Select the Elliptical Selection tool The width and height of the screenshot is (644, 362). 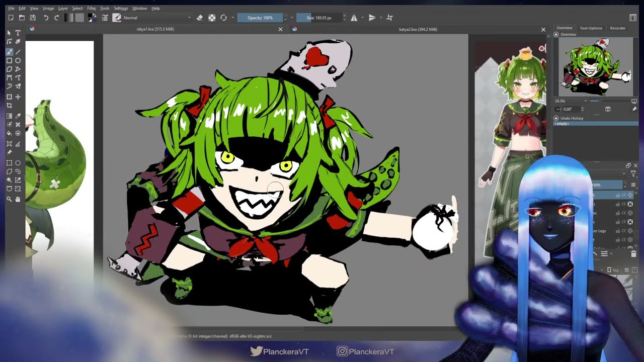point(18,163)
